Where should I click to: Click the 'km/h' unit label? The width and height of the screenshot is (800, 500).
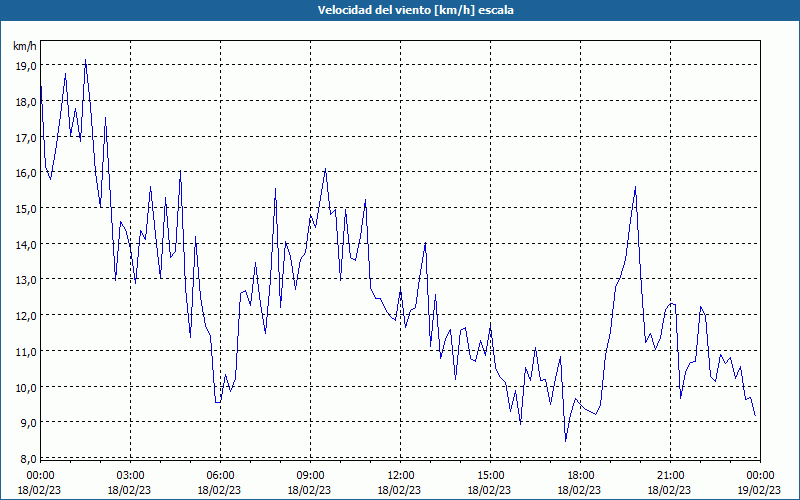click(x=25, y=46)
